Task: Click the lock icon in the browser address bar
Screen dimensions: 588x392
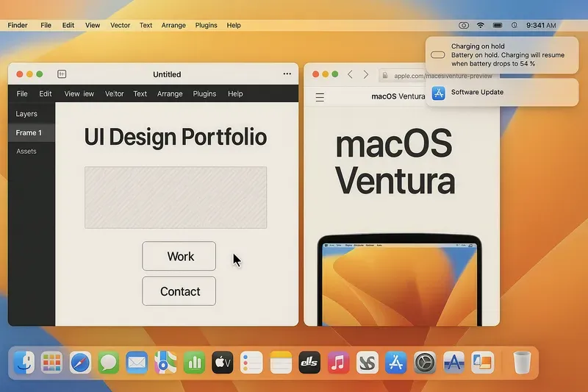Action: [385, 76]
